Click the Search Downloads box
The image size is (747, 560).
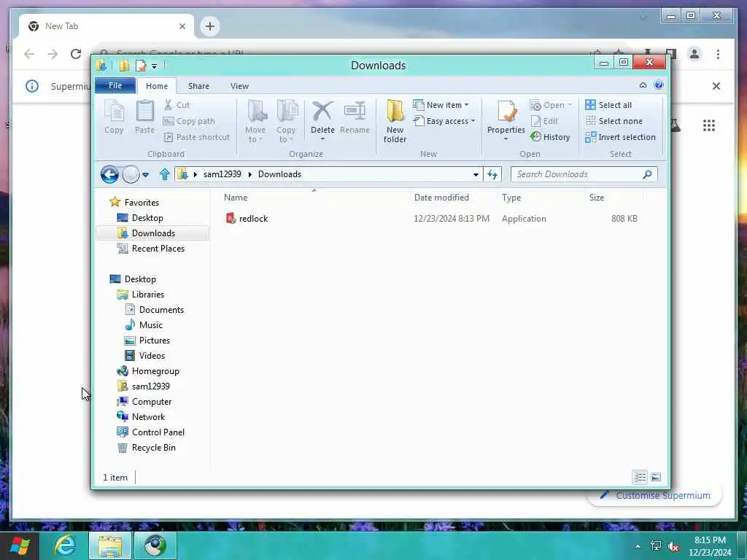pyautogui.click(x=584, y=174)
